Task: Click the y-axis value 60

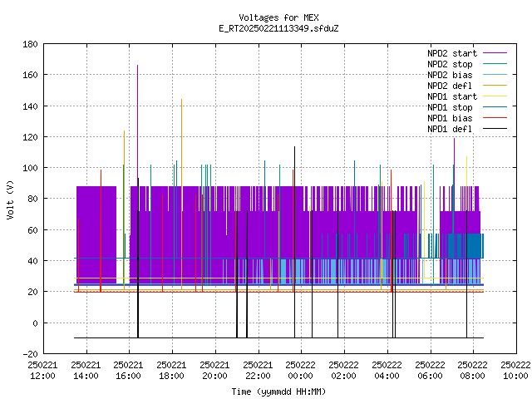Action: (x=33, y=230)
